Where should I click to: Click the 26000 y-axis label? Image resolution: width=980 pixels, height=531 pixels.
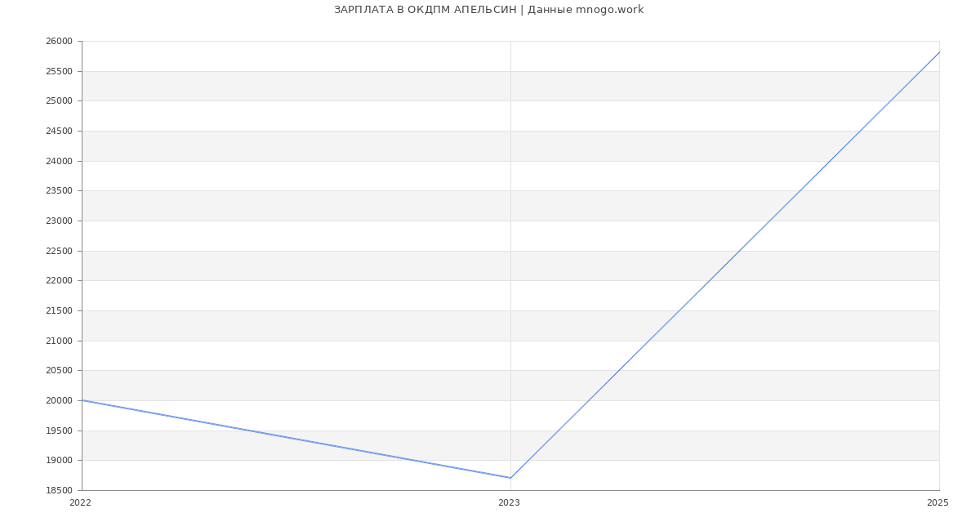click(x=59, y=42)
